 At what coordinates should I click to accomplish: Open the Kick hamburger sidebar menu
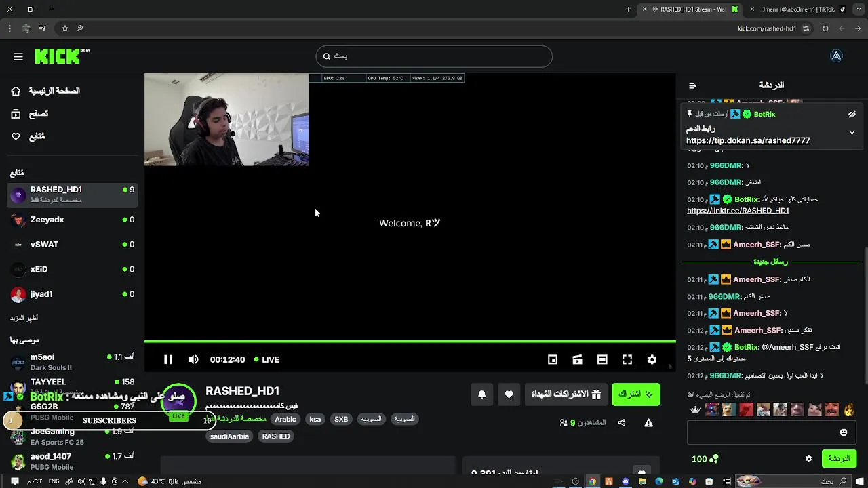(18, 56)
